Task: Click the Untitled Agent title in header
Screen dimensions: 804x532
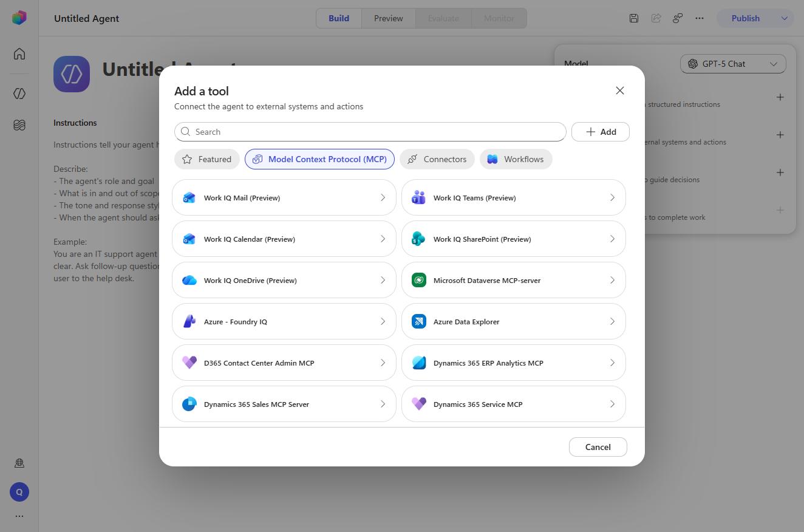Action: [87, 18]
